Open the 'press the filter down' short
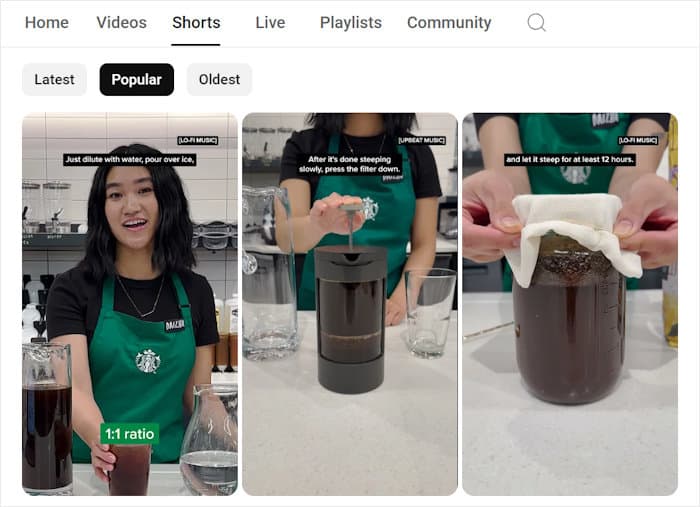This screenshot has width=700, height=507. tap(350, 304)
